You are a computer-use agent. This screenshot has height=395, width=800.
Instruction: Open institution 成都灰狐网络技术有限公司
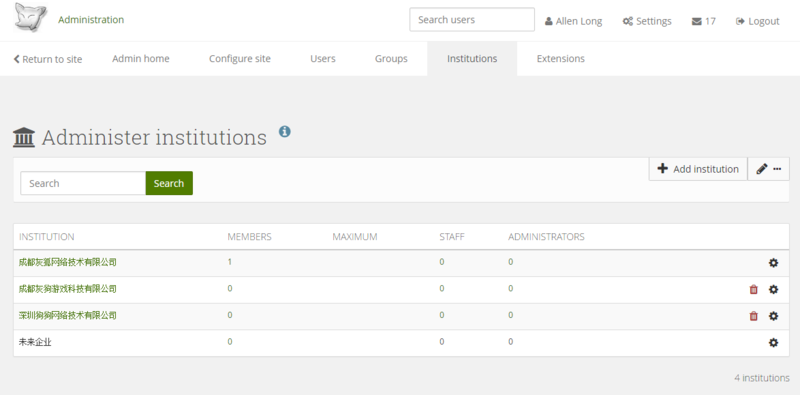coord(67,262)
